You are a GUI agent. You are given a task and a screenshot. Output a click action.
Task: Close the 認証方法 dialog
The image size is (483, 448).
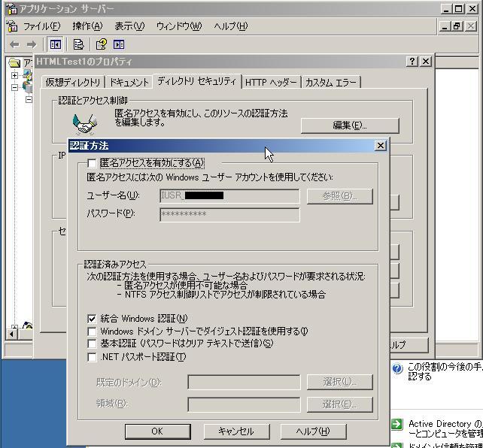click(381, 146)
